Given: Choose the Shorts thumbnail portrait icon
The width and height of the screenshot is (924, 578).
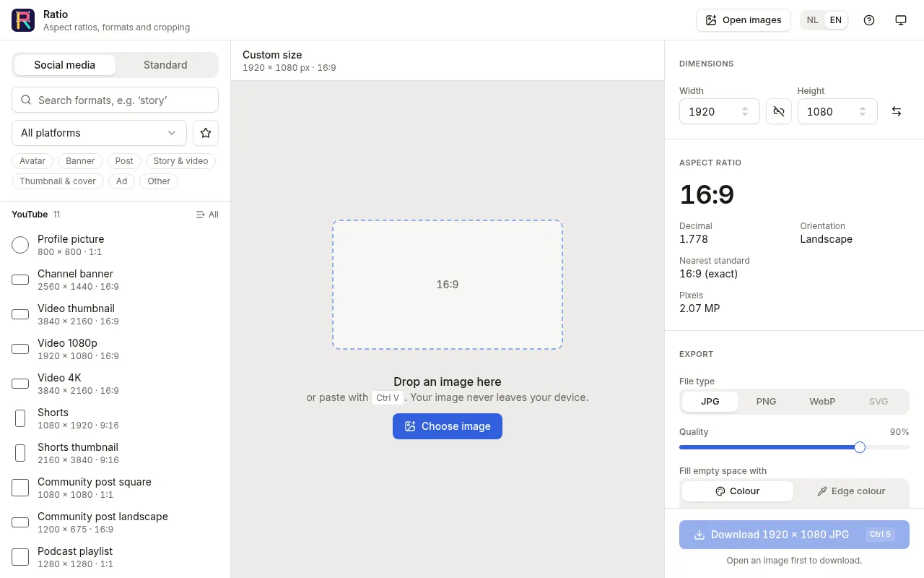Looking at the screenshot, I should [20, 453].
